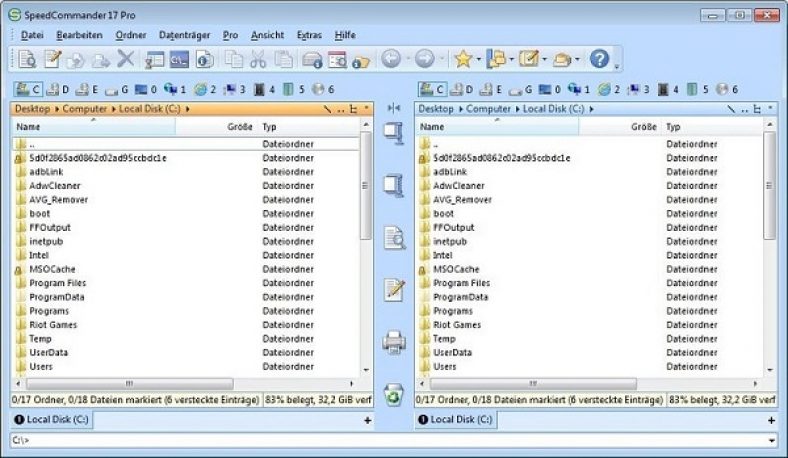
Task: Click the Paste clipboard icon
Action: coord(283,59)
